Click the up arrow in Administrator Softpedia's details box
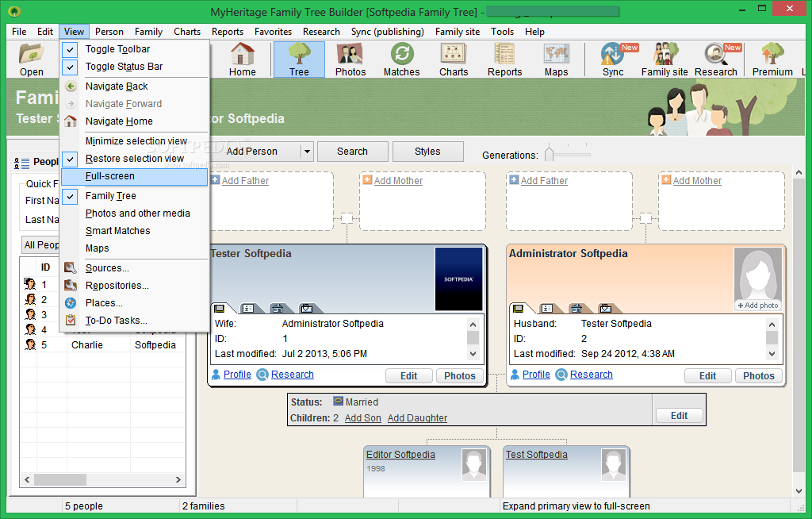The width and height of the screenshot is (812, 519). (772, 325)
